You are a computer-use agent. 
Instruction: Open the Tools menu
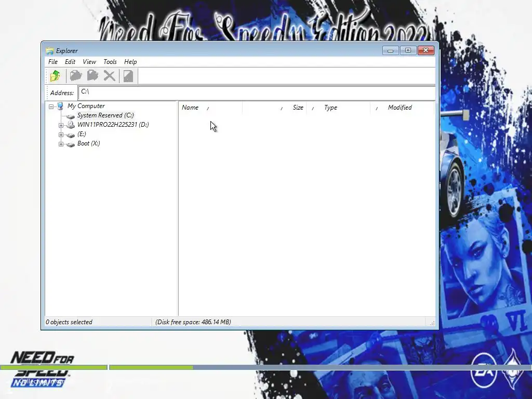(x=110, y=62)
